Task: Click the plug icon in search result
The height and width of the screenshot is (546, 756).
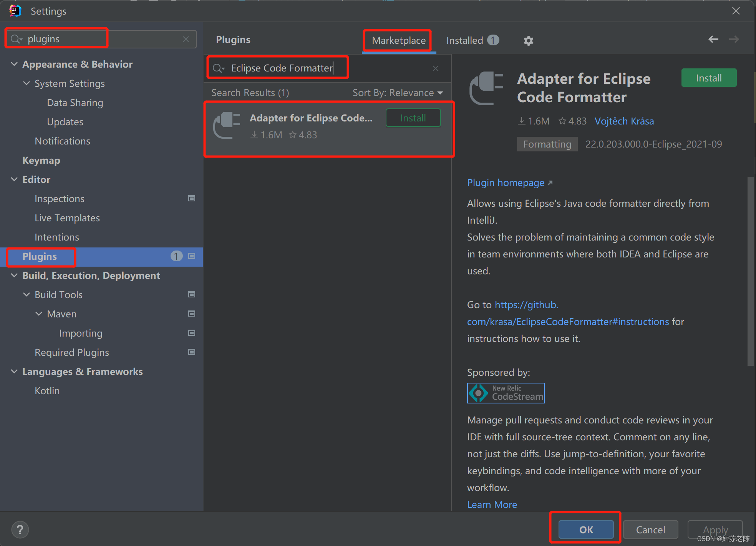Action: coord(227,125)
